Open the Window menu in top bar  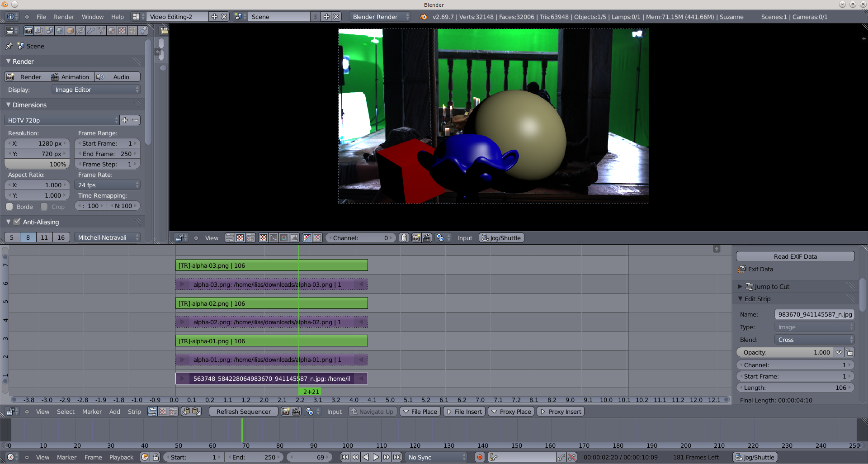pos(93,17)
